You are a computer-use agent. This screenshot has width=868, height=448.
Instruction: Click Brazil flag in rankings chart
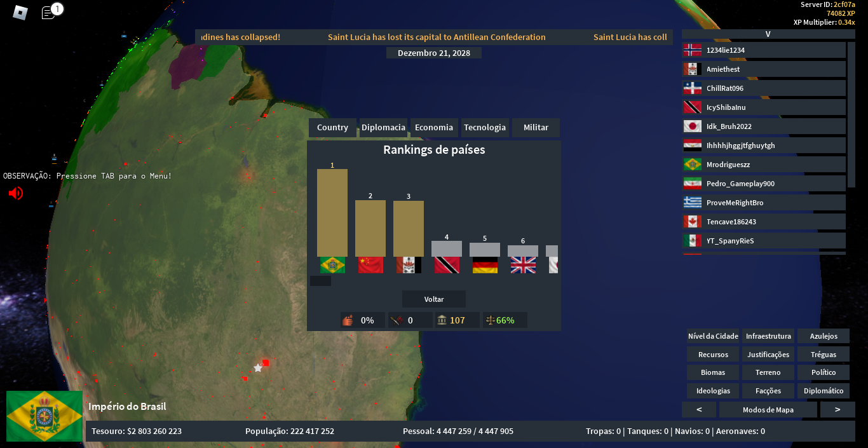[x=332, y=265]
